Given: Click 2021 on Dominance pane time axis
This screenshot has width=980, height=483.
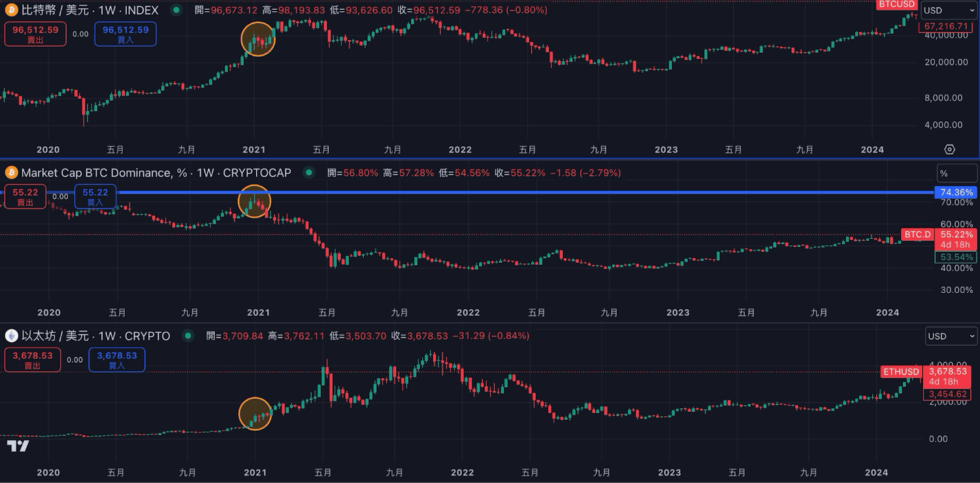Looking at the screenshot, I should (258, 312).
